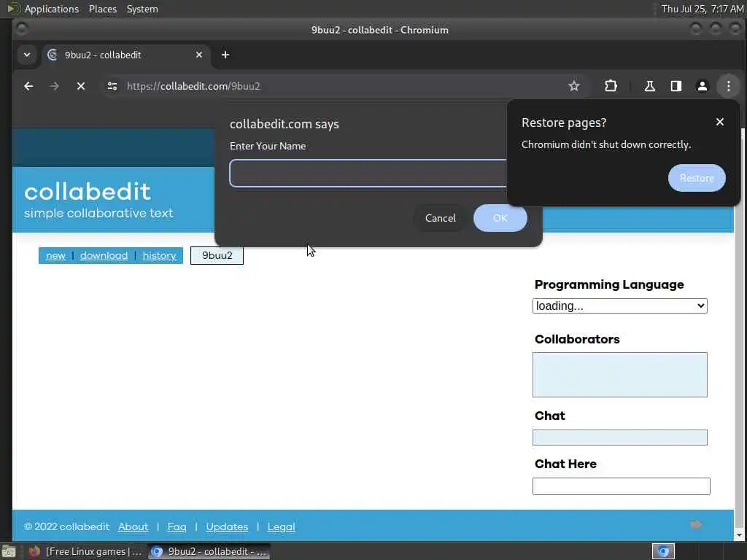Open Chrome Labs flask icon
This screenshot has width=747, height=560.
point(649,86)
